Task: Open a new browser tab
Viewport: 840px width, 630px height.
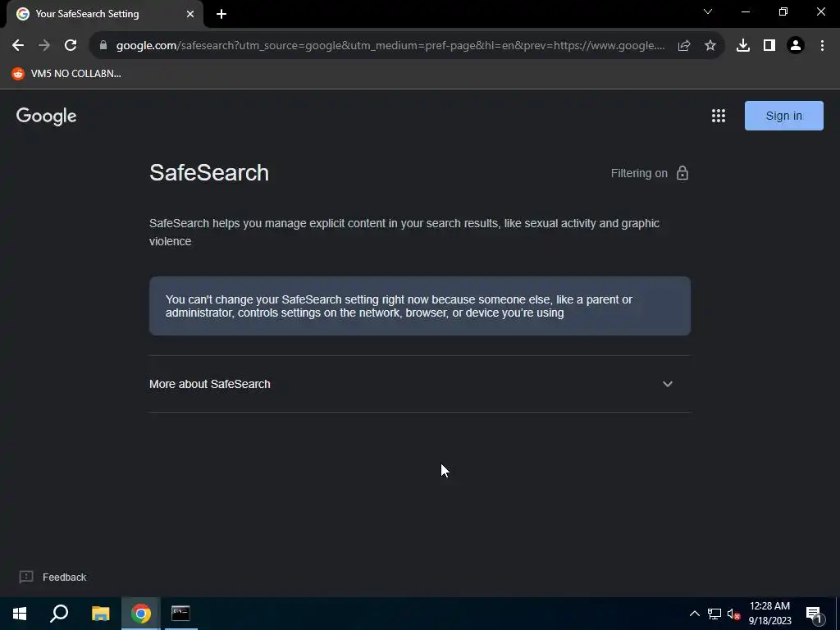Action: point(221,14)
